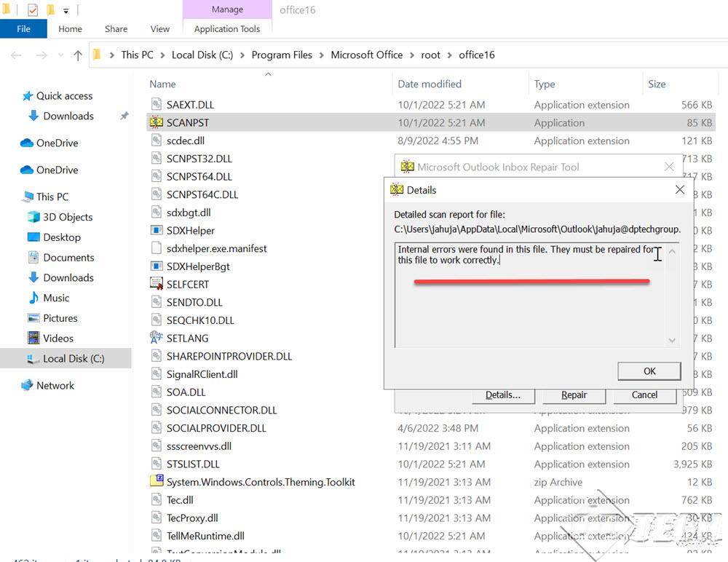Open the System.Windows.Controls.Theming.Toolkit zip icon
728x562 pixels.
pyautogui.click(x=157, y=482)
